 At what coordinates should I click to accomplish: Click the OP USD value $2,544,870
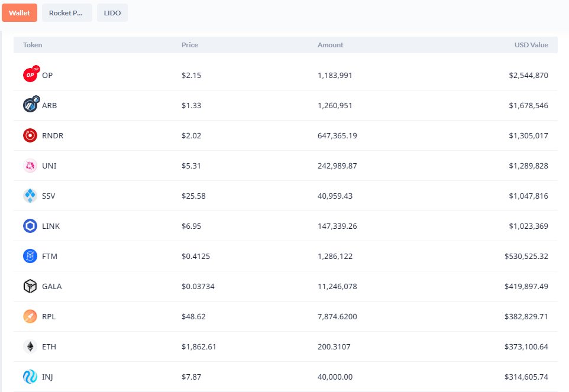(528, 76)
